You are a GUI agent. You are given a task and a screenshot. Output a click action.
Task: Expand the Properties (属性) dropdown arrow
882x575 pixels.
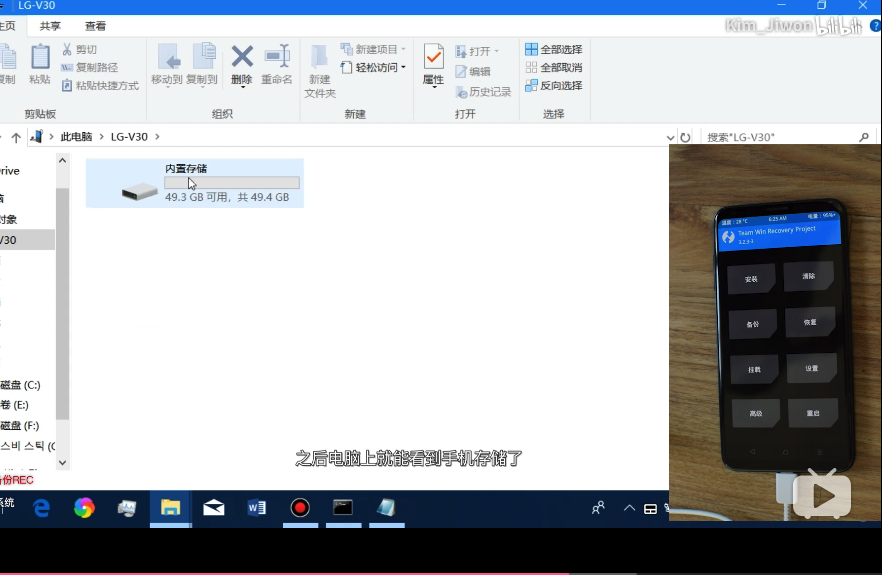pos(434,87)
